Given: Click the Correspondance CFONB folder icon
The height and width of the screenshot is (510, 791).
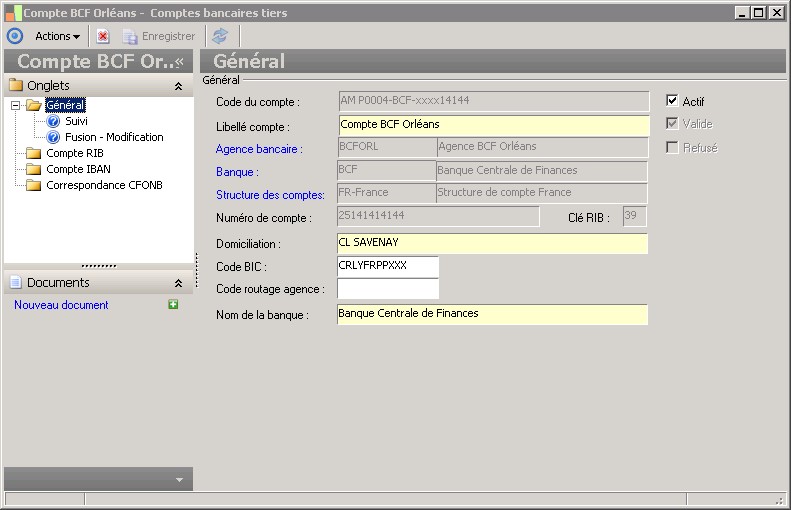Looking at the screenshot, I should [x=34, y=185].
